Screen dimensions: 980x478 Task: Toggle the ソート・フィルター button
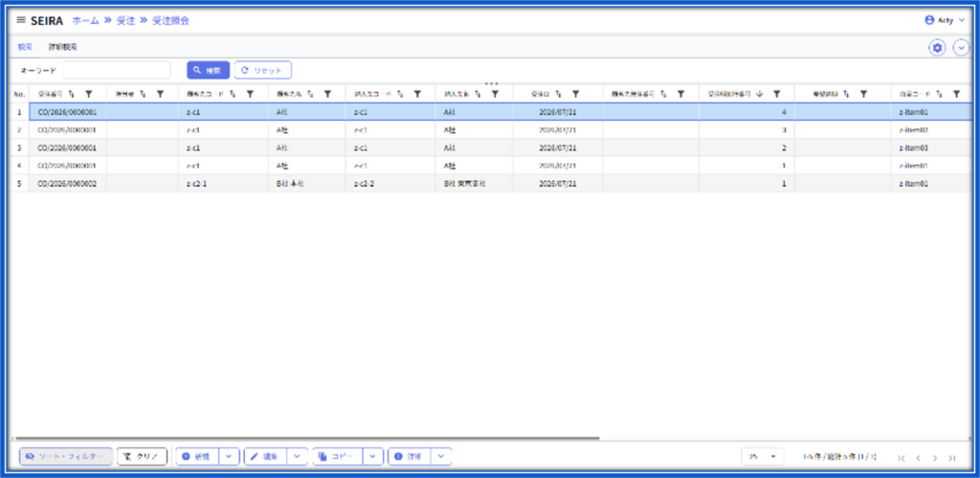(66, 457)
